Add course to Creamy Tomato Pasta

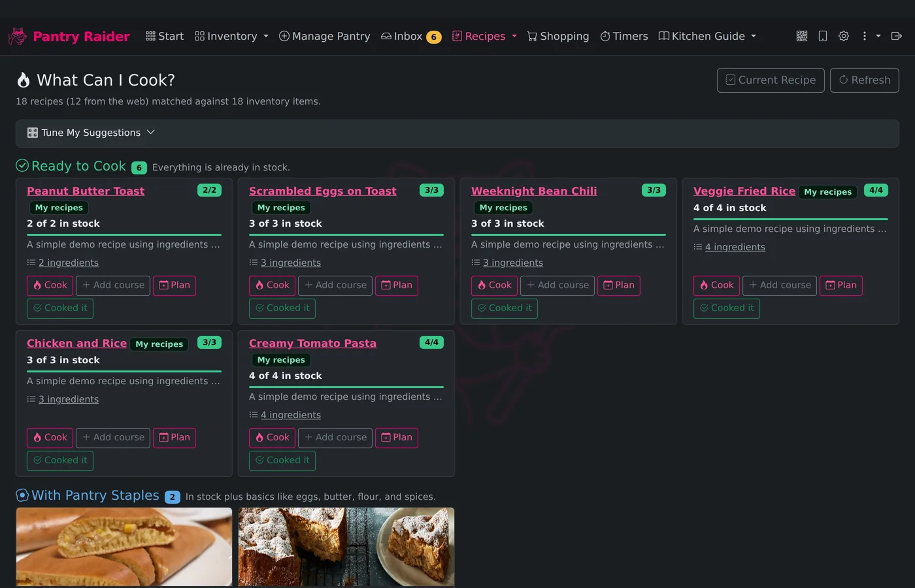point(335,438)
